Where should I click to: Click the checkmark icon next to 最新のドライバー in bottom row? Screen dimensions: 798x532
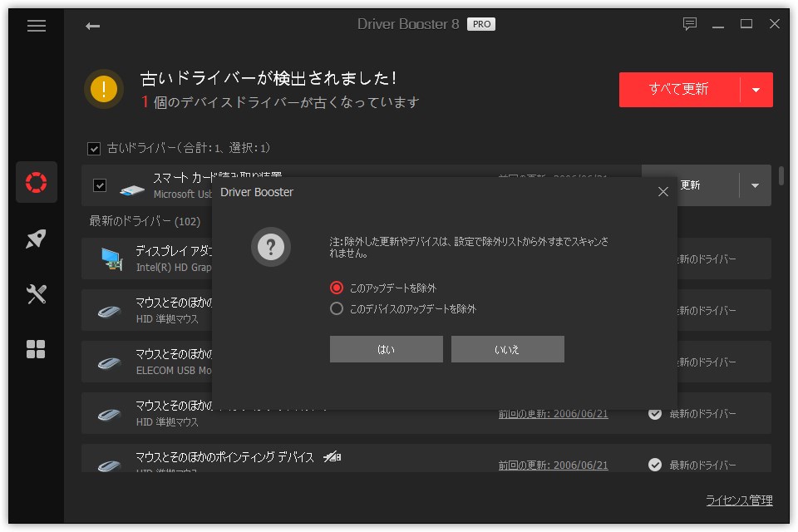coord(655,465)
